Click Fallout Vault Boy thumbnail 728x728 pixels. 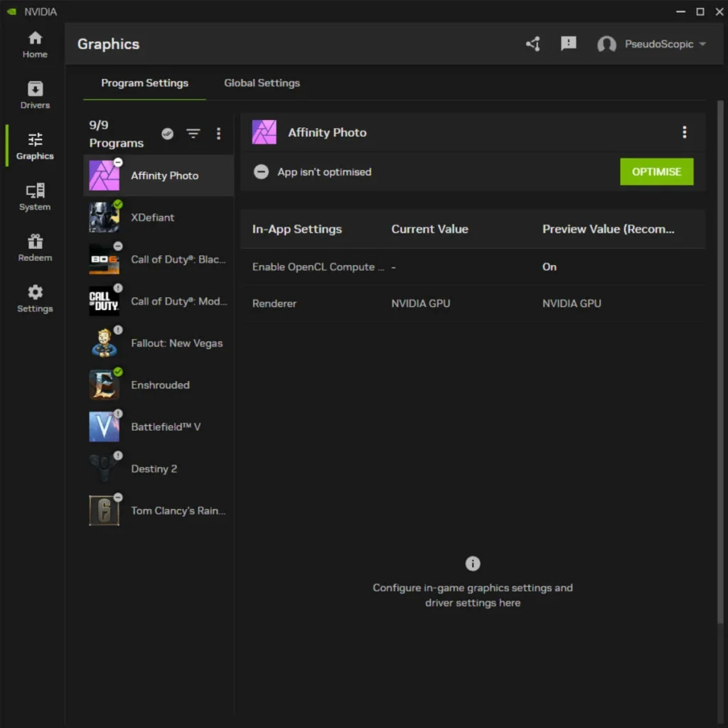point(104,343)
